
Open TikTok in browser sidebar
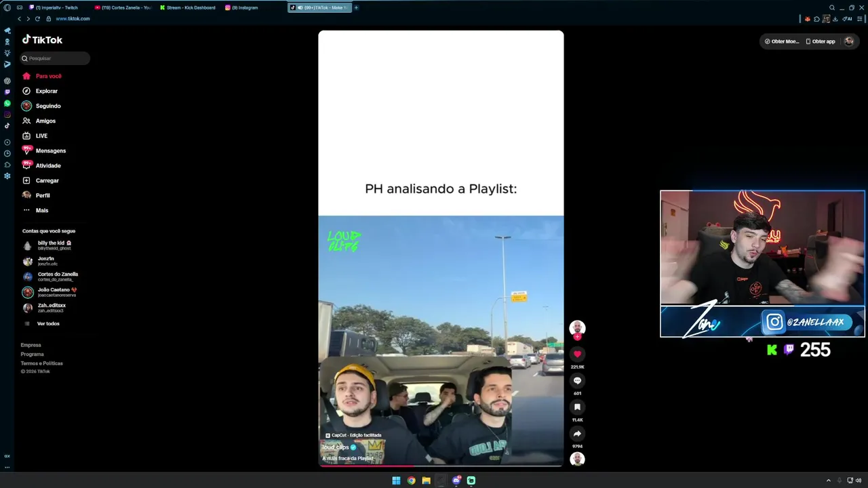[x=7, y=125]
